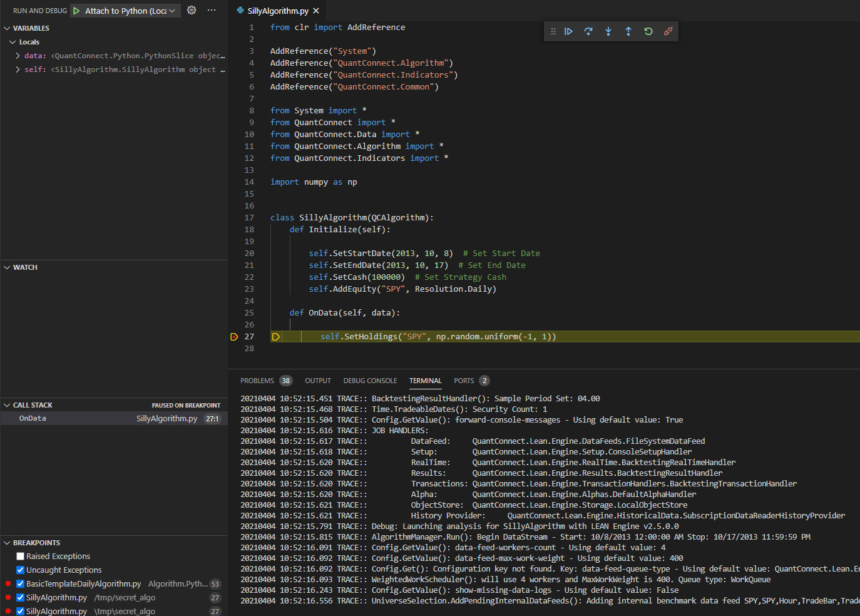Click the 'Debug: Launching analysis' terminal line
This screenshot has width=860, height=616.
point(459,526)
